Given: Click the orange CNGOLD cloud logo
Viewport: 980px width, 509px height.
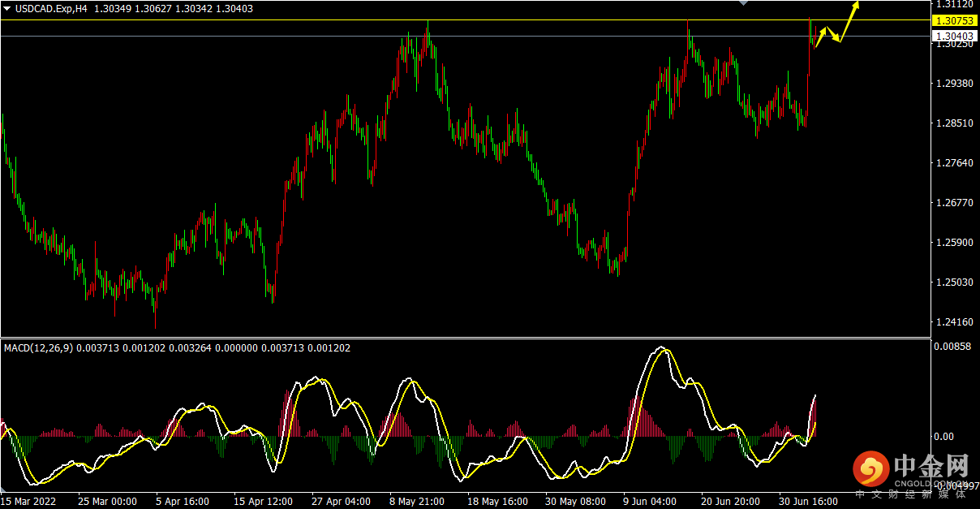Looking at the screenshot, I should [x=870, y=468].
